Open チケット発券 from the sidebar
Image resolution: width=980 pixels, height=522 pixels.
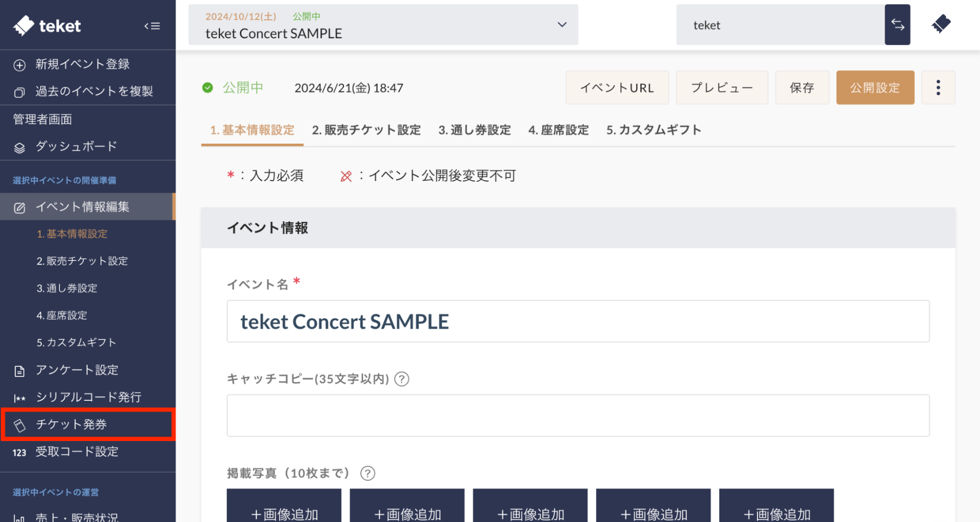(88, 424)
